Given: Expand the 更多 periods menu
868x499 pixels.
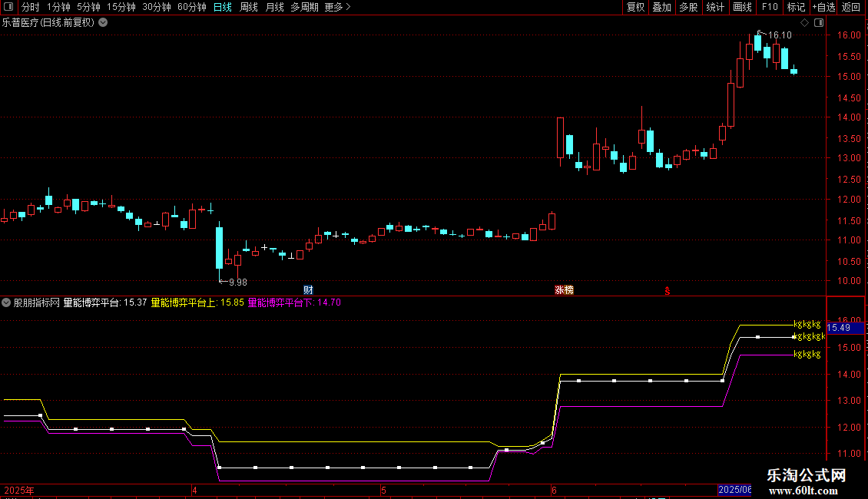Looking at the screenshot, I should coord(338,7).
